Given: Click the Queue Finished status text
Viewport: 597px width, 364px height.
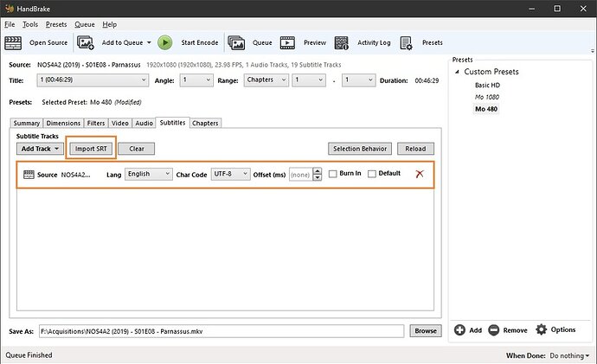Looking at the screenshot, I should coord(29,354).
